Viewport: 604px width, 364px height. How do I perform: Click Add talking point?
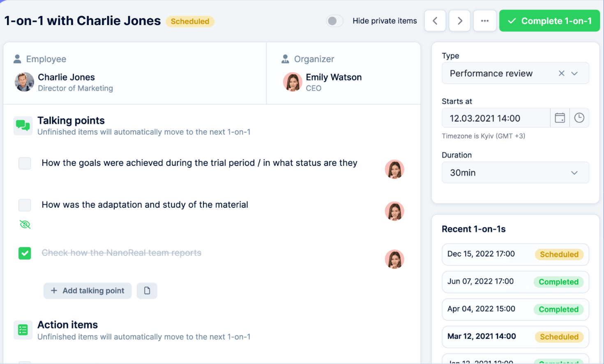pos(87,291)
